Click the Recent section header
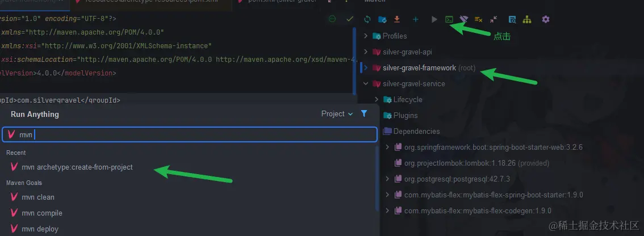This screenshot has width=644, height=236. 16,153
